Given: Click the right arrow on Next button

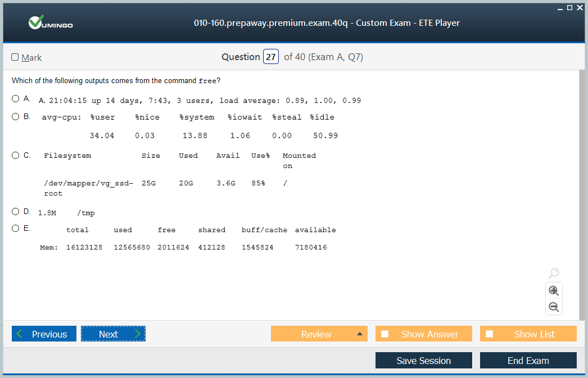Looking at the screenshot, I should (138, 334).
